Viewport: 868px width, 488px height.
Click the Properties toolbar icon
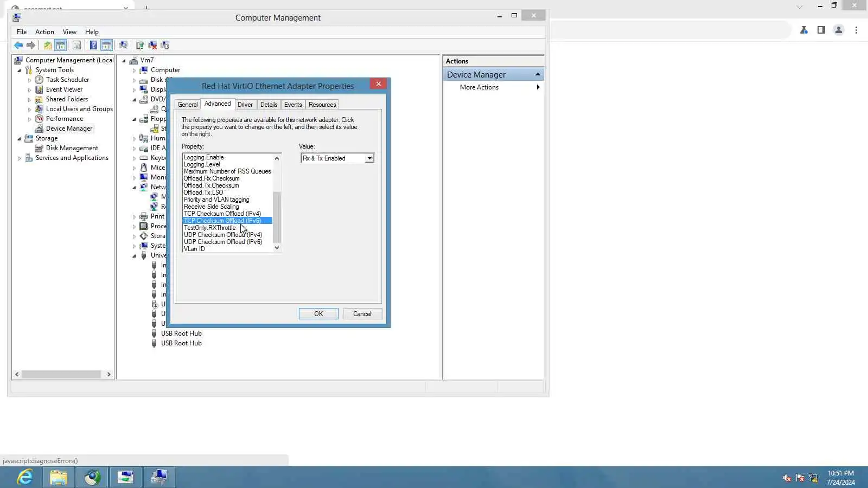76,46
